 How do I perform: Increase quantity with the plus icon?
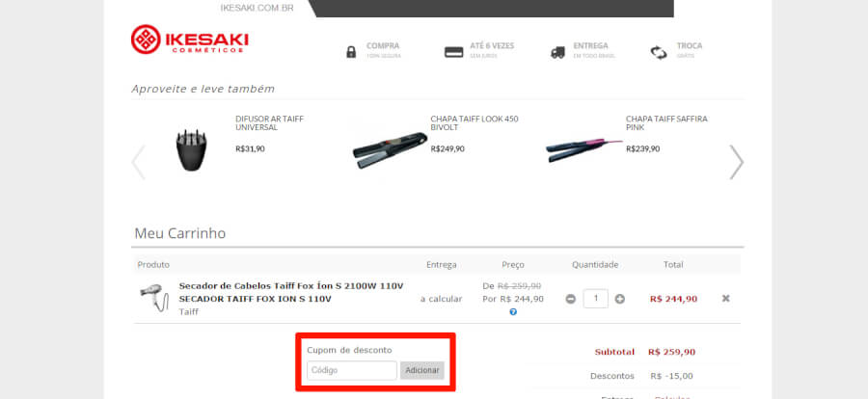click(x=620, y=299)
